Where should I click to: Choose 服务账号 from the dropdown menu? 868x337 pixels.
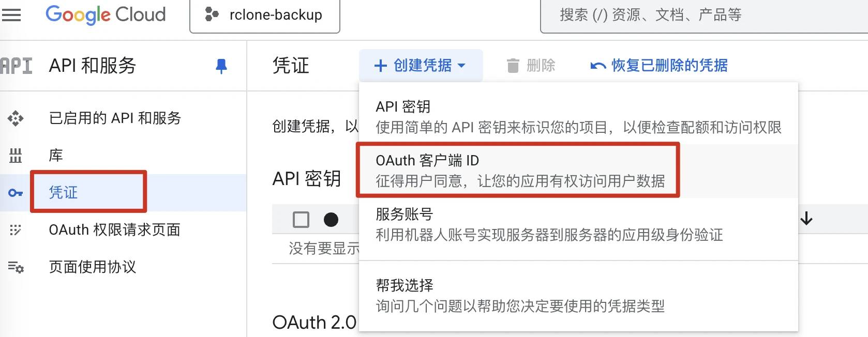pyautogui.click(x=578, y=224)
